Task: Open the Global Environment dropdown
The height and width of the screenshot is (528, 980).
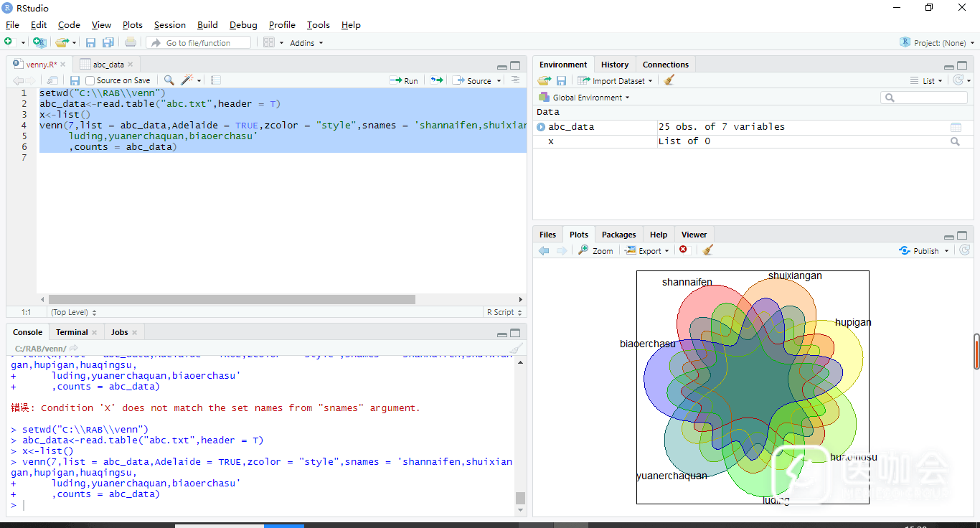Action: pos(590,98)
